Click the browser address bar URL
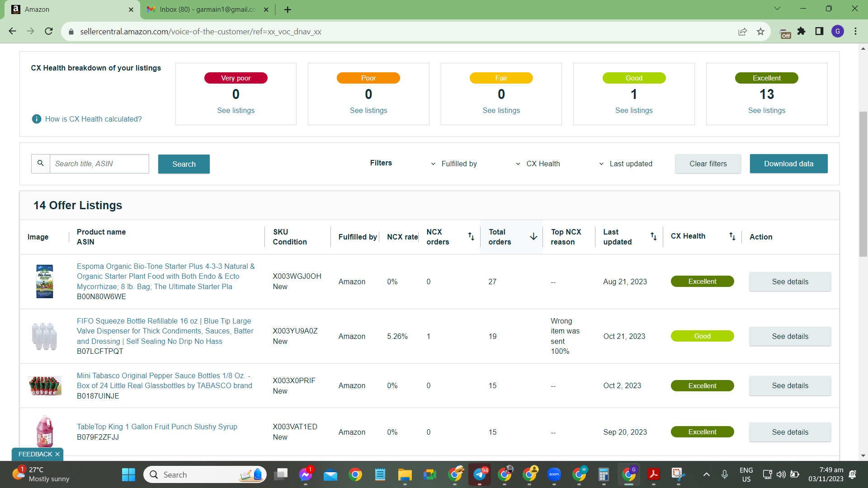This screenshot has height=488, width=868. [201, 32]
